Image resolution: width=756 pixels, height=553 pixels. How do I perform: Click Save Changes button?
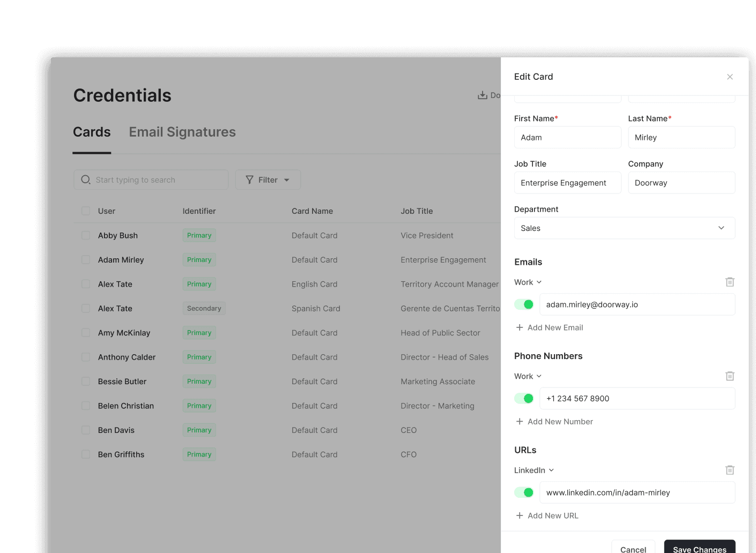point(700,547)
